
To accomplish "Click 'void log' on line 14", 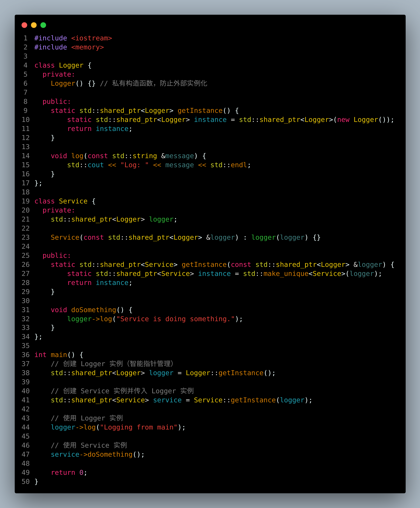I will pos(67,156).
